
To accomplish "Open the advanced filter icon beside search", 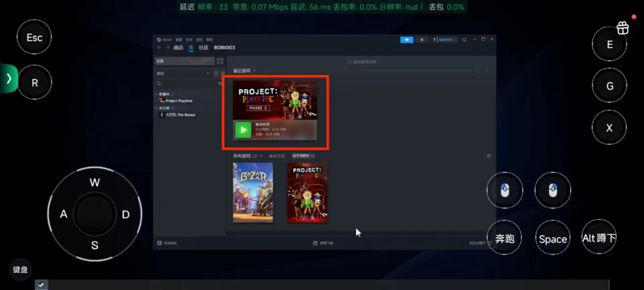I will click(220, 83).
